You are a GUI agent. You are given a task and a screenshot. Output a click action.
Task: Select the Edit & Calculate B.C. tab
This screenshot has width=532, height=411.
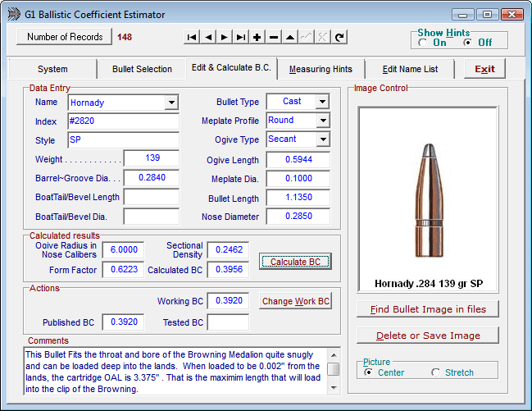point(231,67)
